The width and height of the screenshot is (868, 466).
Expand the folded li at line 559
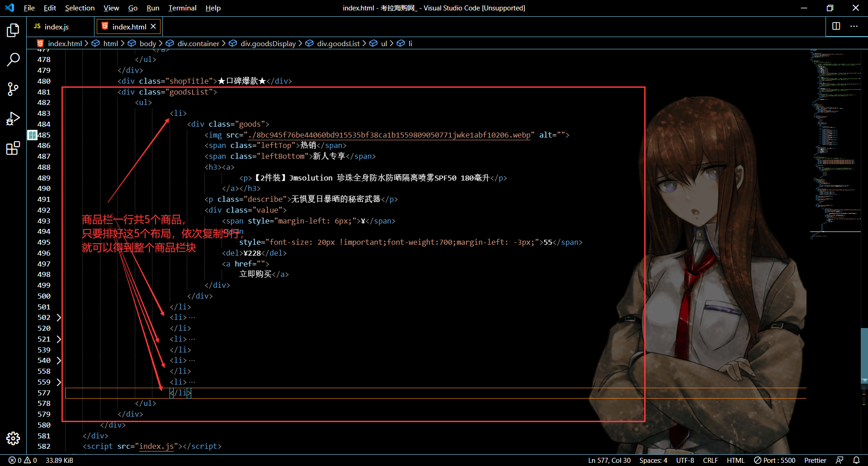(x=59, y=382)
